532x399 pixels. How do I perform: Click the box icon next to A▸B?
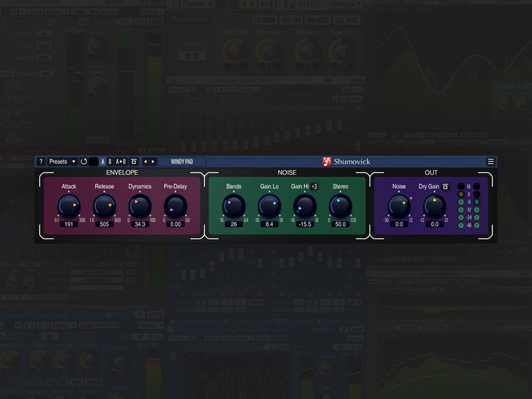coord(134,162)
